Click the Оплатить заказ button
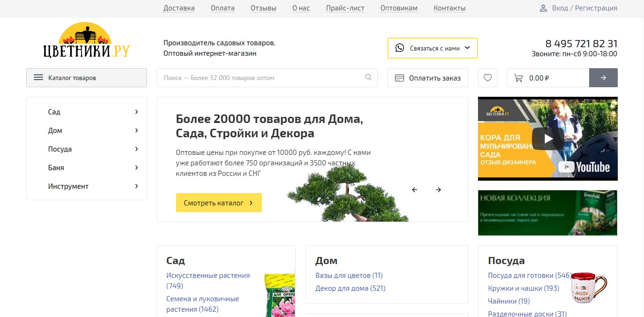The width and height of the screenshot is (644, 317). pyautogui.click(x=427, y=78)
